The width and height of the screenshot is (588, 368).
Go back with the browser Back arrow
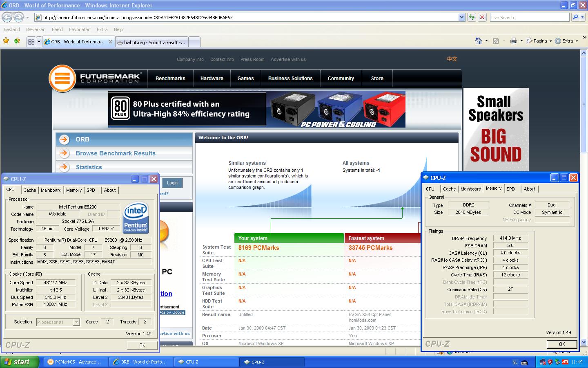pyautogui.click(x=7, y=17)
